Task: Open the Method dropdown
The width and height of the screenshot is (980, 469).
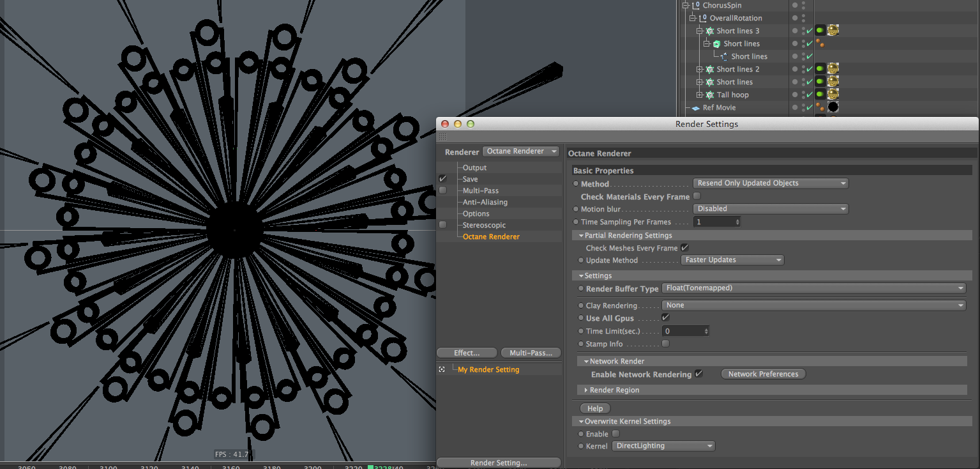Action: pyautogui.click(x=771, y=183)
